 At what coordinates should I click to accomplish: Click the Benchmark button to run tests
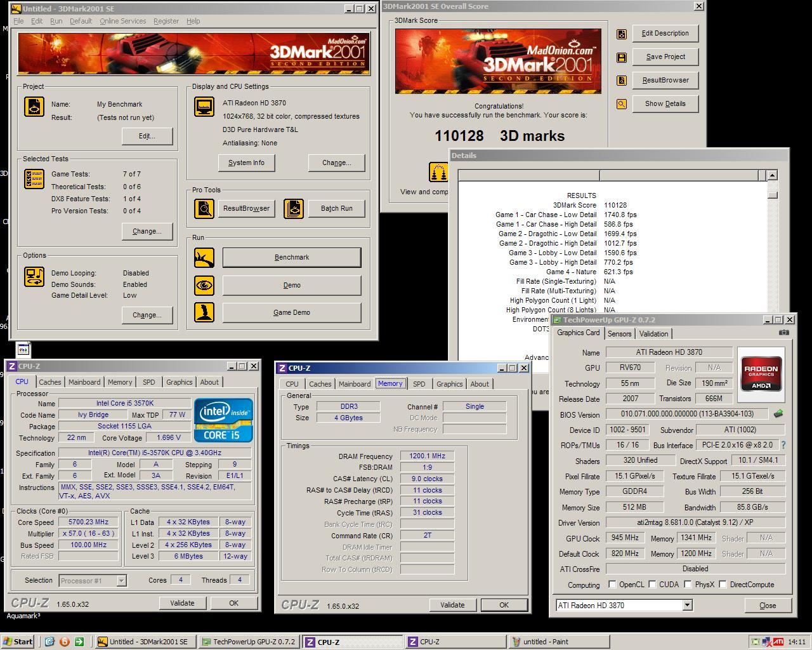292,257
